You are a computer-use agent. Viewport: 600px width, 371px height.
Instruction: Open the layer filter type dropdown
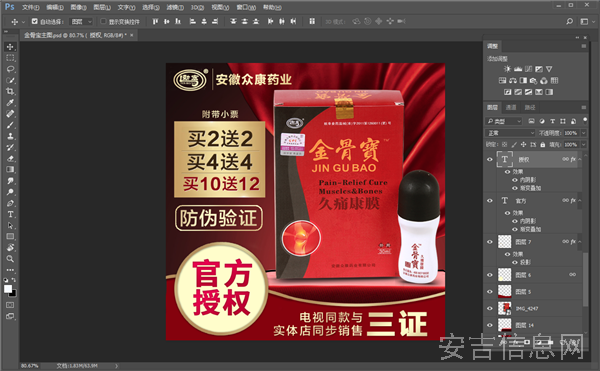coord(504,121)
